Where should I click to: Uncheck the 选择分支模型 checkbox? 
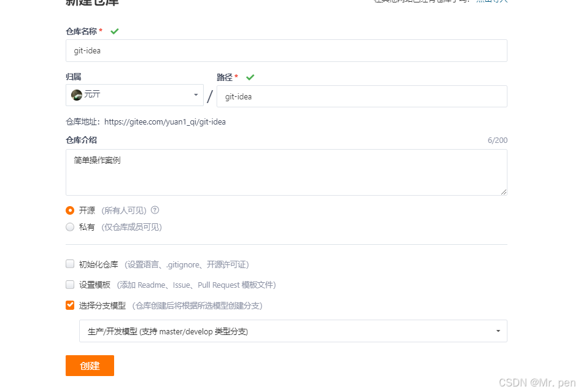pos(70,305)
